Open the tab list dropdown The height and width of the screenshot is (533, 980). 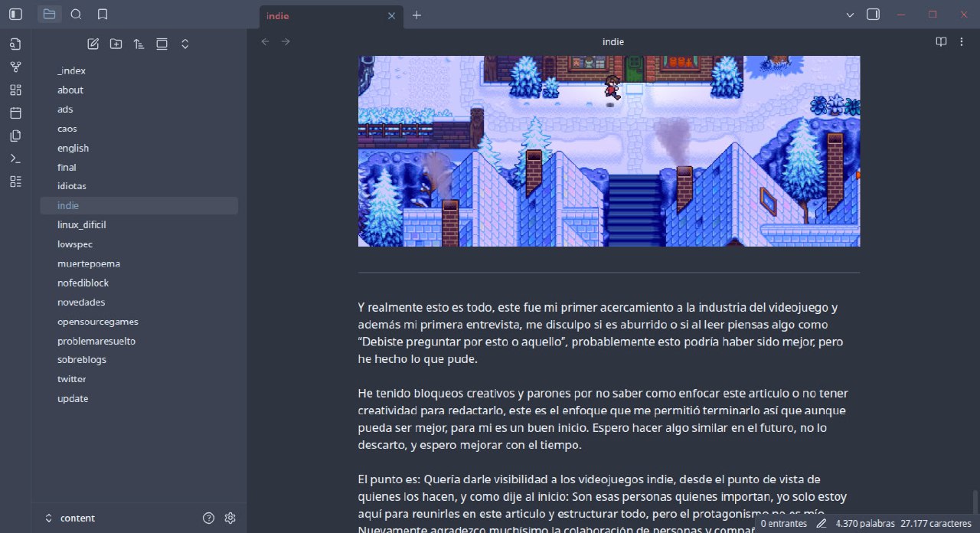pyautogui.click(x=850, y=15)
